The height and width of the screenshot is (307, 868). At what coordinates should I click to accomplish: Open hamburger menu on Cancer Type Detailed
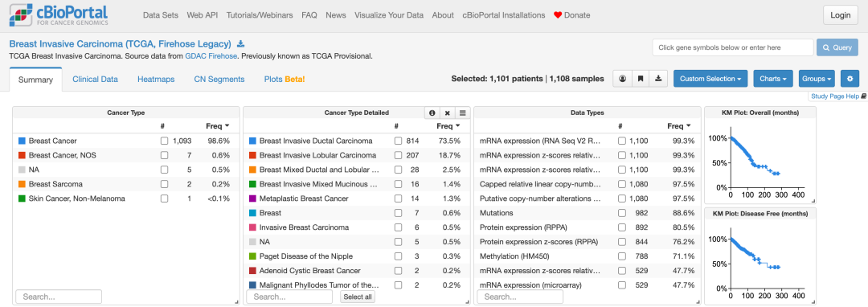pos(463,113)
